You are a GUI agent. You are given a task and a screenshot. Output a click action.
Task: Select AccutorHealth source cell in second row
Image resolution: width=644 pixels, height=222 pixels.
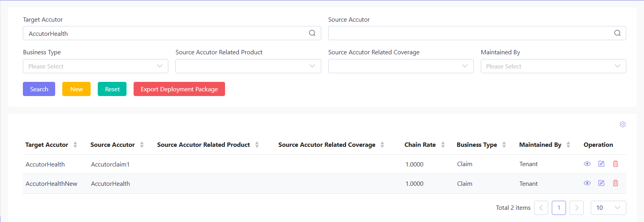[110, 183]
